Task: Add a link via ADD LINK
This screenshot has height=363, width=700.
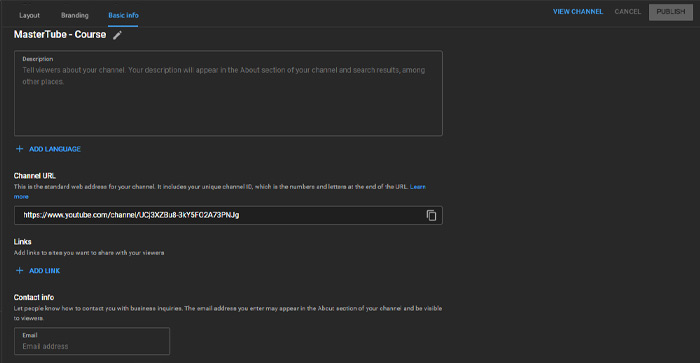Action: [x=45, y=271]
